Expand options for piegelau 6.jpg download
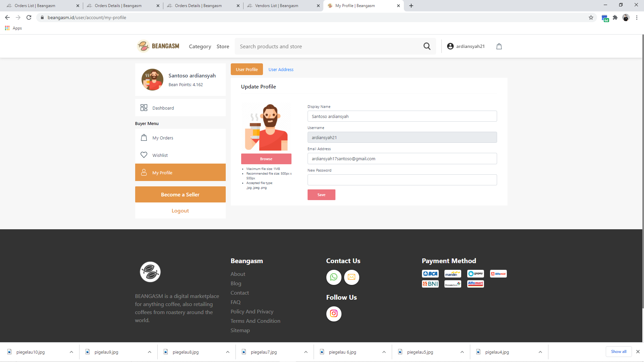The height and width of the screenshot is (362, 644). click(384, 352)
